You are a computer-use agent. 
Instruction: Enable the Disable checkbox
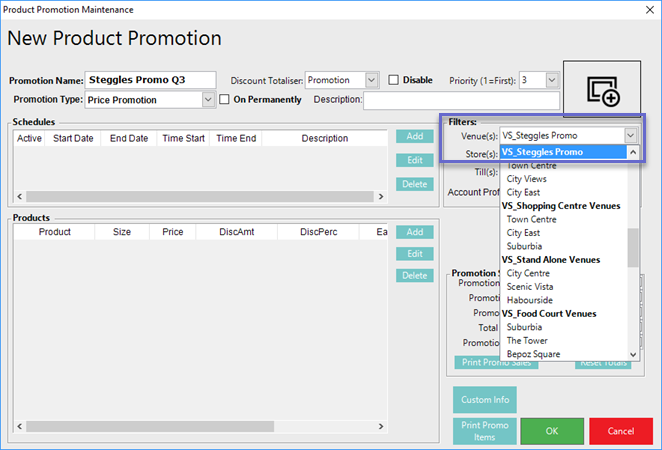click(x=394, y=80)
